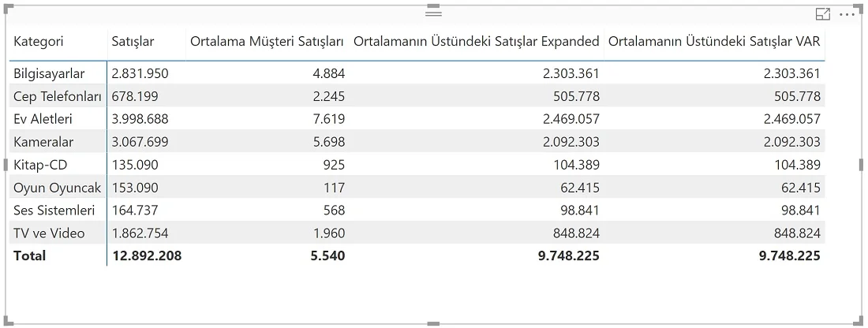Image resolution: width=868 pixels, height=328 pixels.
Task: Sort by the Kategori column header
Action: (39, 41)
